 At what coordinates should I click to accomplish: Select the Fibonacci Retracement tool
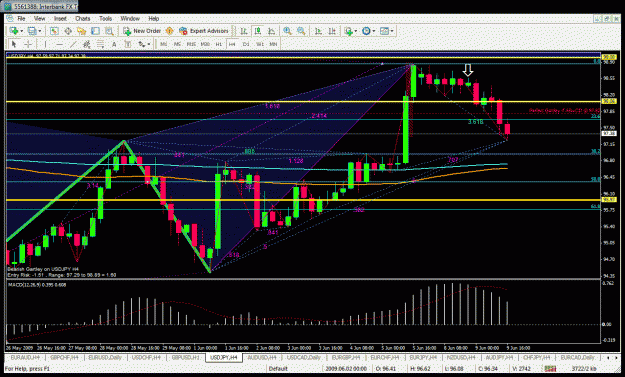click(100, 44)
